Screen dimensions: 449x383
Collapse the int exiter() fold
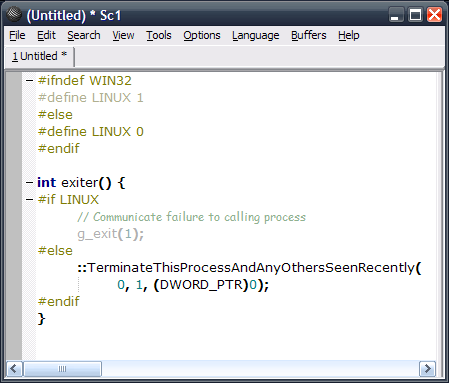tap(29, 182)
